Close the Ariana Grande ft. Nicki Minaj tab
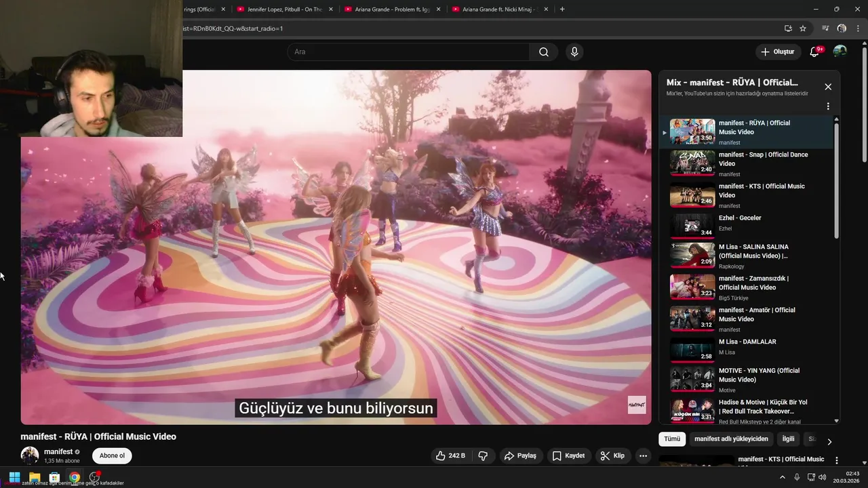This screenshot has height=488, width=868. tap(545, 9)
